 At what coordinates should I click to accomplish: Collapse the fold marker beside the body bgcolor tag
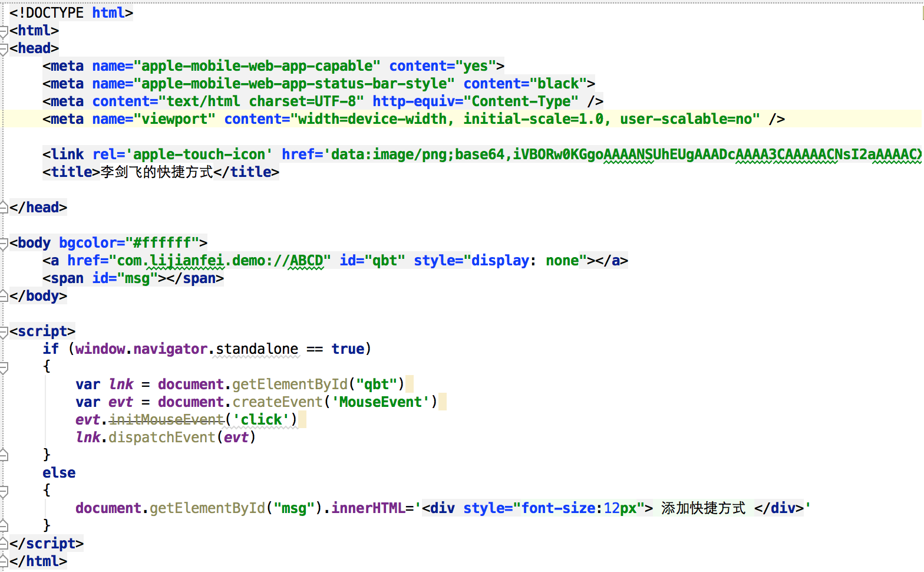(x=4, y=244)
